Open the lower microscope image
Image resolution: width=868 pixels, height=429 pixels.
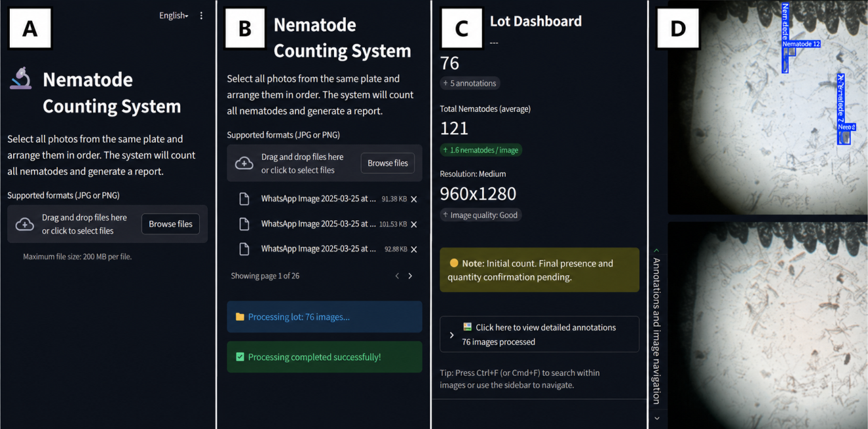[x=768, y=326]
